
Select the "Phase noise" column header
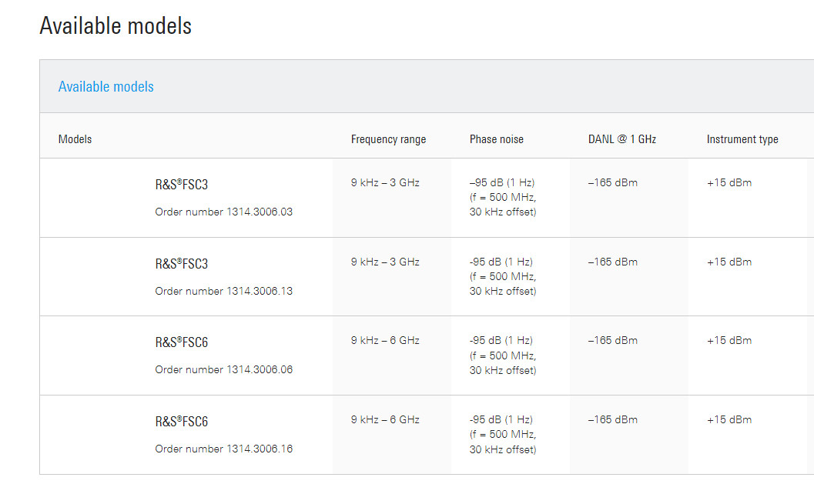[496, 139]
